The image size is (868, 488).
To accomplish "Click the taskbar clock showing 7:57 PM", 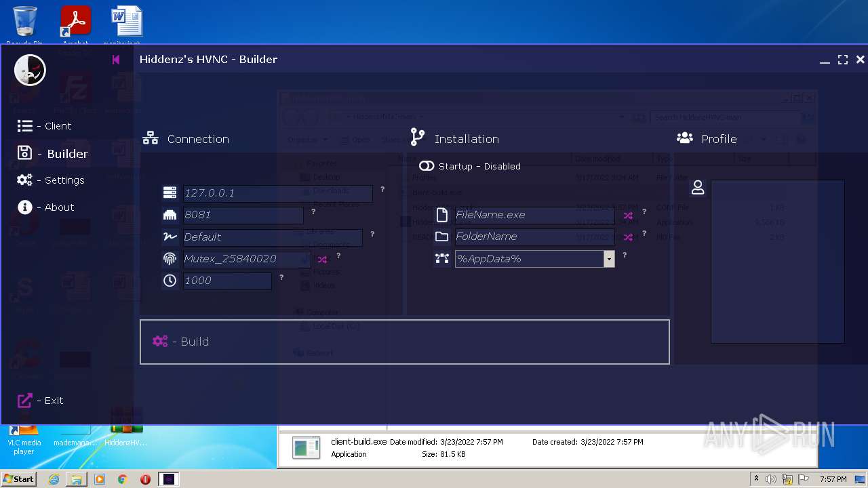I will (x=833, y=479).
